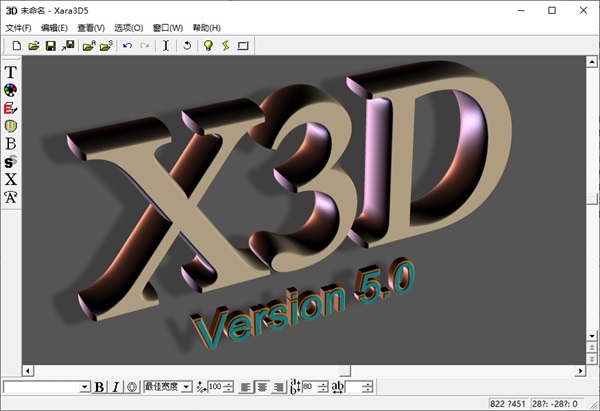This screenshot has width=600, height=411.
Task: Click the folder icon marked with letter A
Action: click(89, 46)
